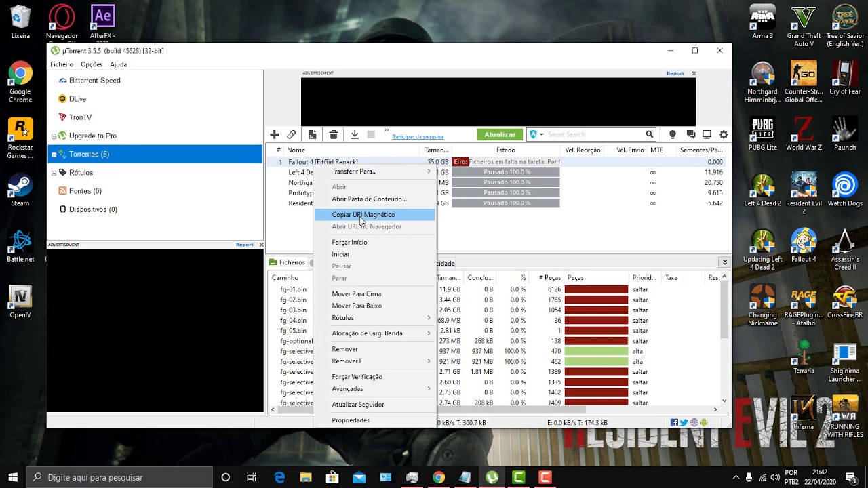The height and width of the screenshot is (488, 868).
Task: Expand the toolbar overflow chevron
Action: coord(387,130)
